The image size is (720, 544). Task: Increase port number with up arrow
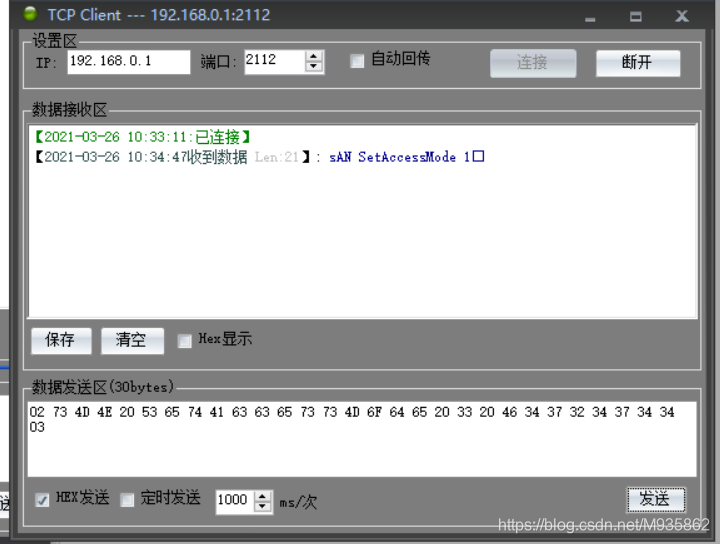tap(314, 56)
